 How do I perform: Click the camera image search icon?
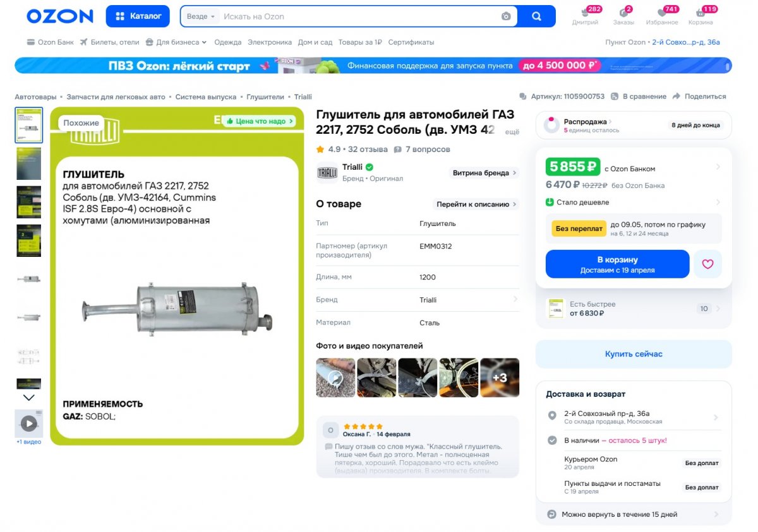click(x=506, y=16)
